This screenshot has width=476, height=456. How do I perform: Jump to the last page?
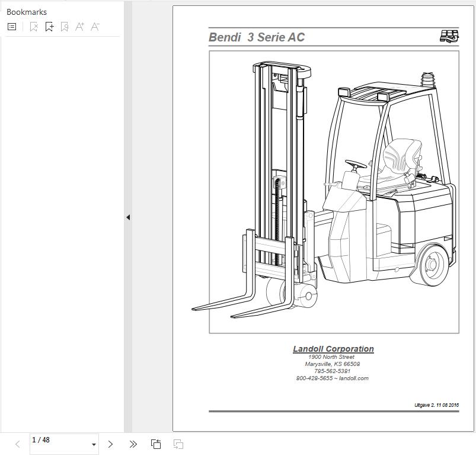[133, 444]
